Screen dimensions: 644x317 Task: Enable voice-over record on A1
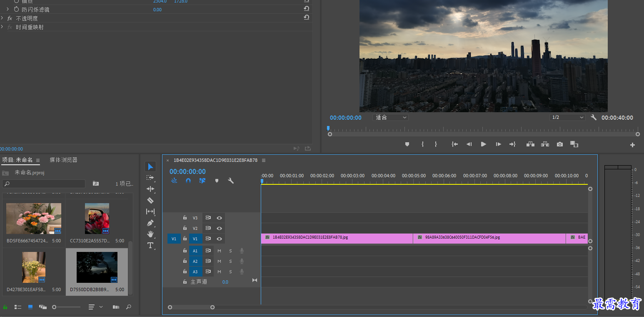click(x=242, y=251)
